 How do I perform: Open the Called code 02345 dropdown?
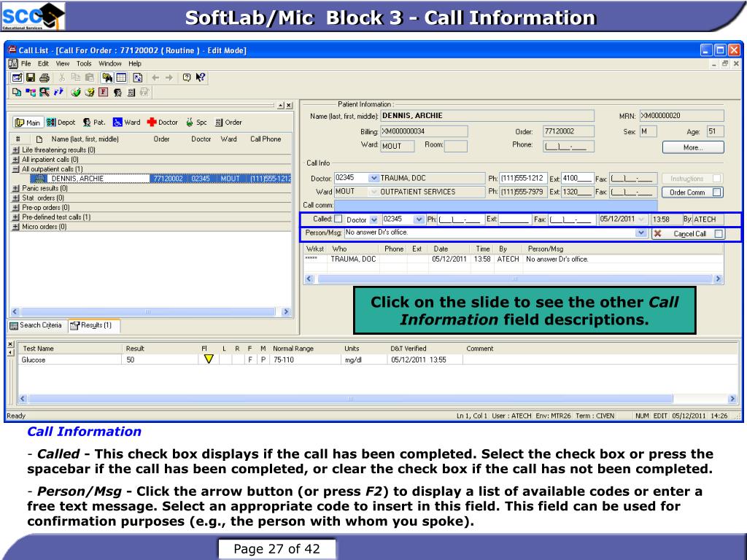(x=419, y=219)
